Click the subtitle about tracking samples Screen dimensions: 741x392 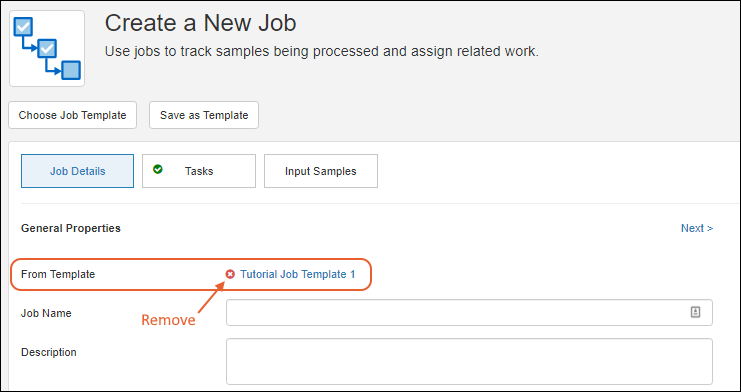click(x=321, y=52)
